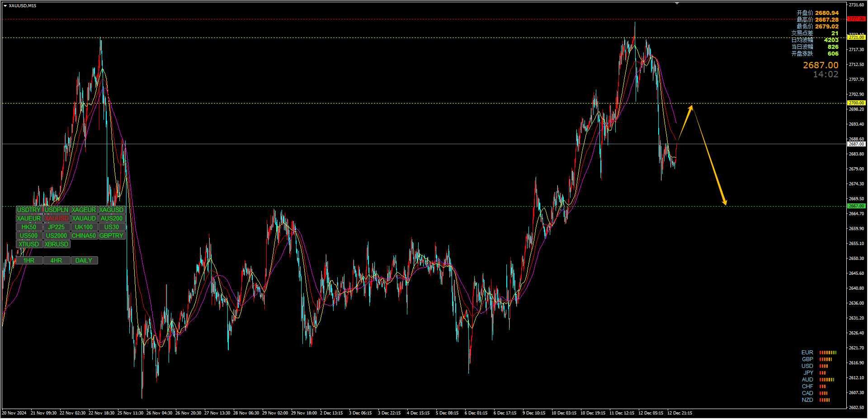The image size is (868, 419).
Task: Click the green 2667.00 price tag
Action: pos(856,206)
